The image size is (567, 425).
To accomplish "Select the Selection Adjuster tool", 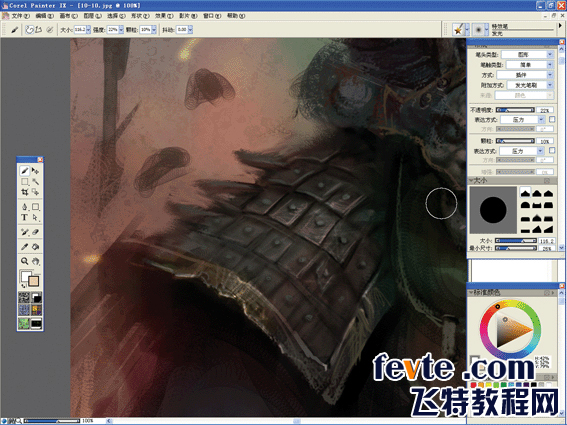I will pos(35,192).
